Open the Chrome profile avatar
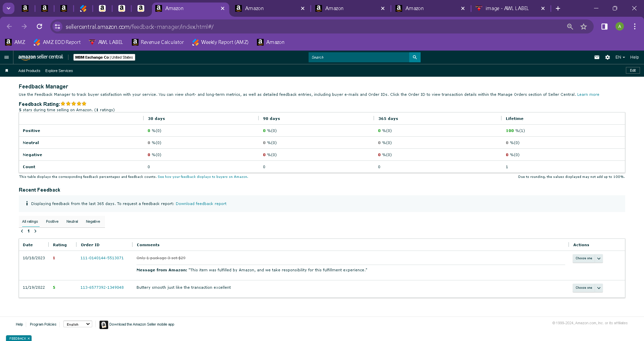 620,26
